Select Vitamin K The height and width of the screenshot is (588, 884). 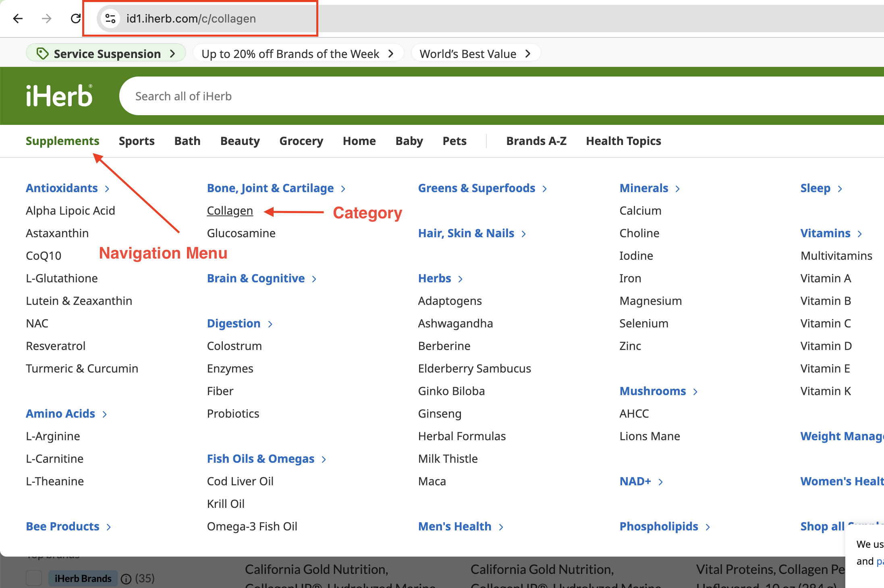pos(826,391)
